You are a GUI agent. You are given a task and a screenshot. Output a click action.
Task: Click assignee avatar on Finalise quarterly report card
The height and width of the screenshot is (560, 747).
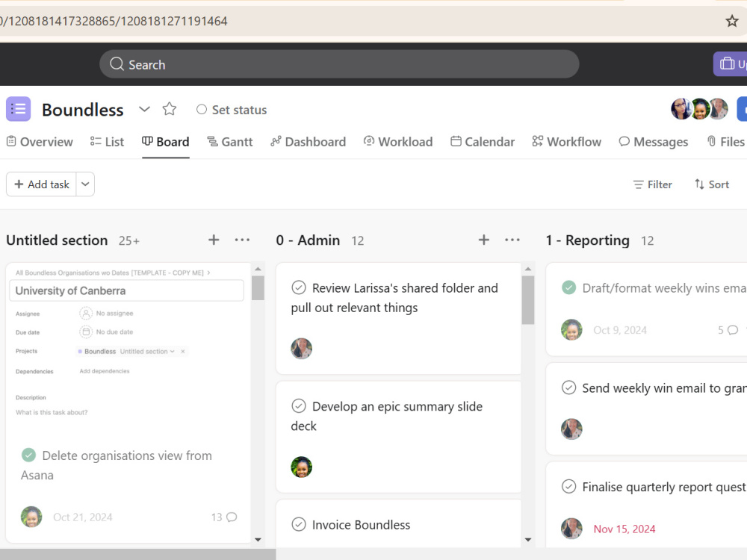point(571,529)
